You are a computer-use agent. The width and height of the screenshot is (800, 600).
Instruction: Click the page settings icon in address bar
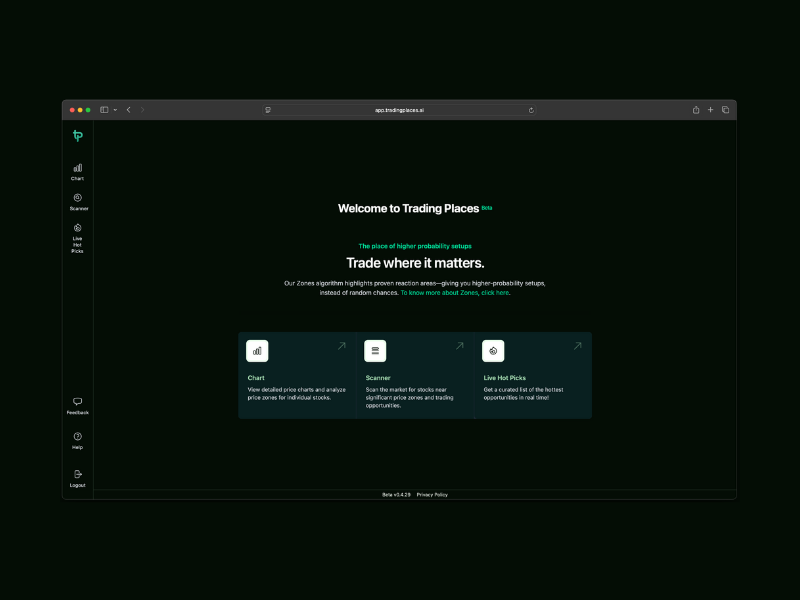point(268,110)
